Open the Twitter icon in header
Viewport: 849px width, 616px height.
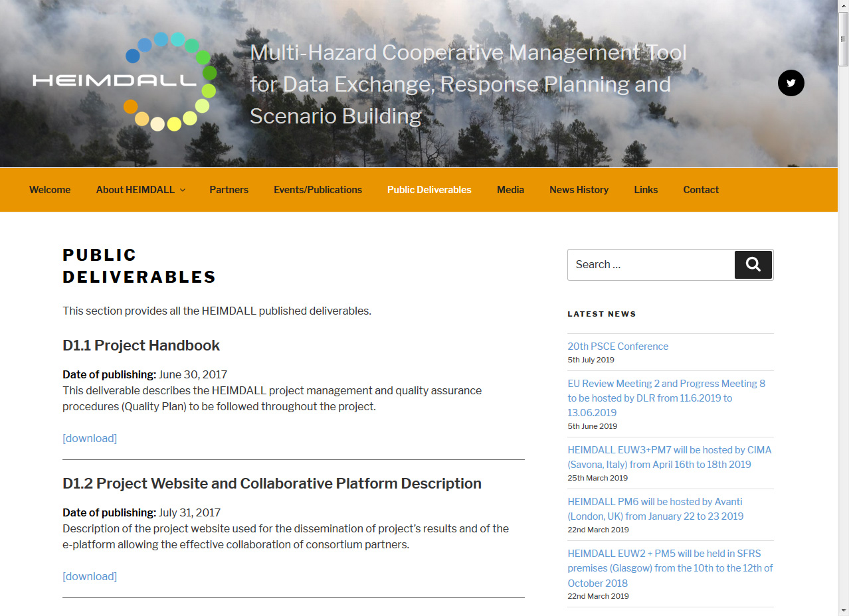point(791,83)
